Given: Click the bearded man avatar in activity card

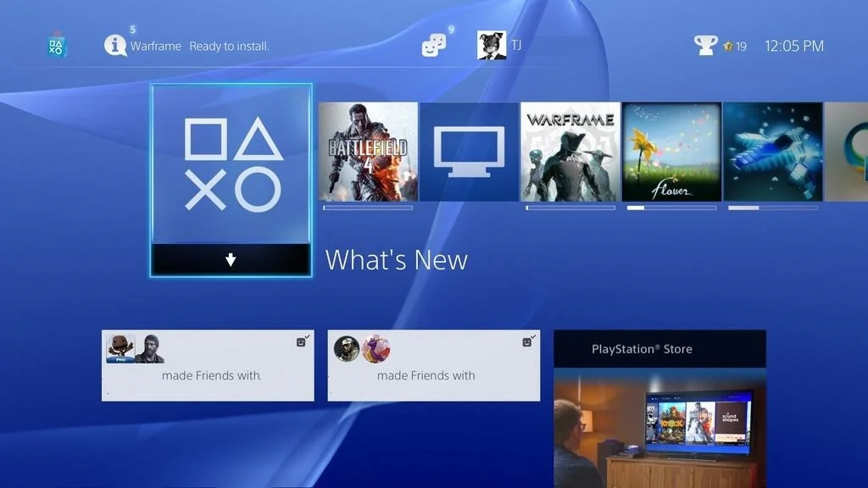Looking at the screenshot, I should (x=150, y=348).
